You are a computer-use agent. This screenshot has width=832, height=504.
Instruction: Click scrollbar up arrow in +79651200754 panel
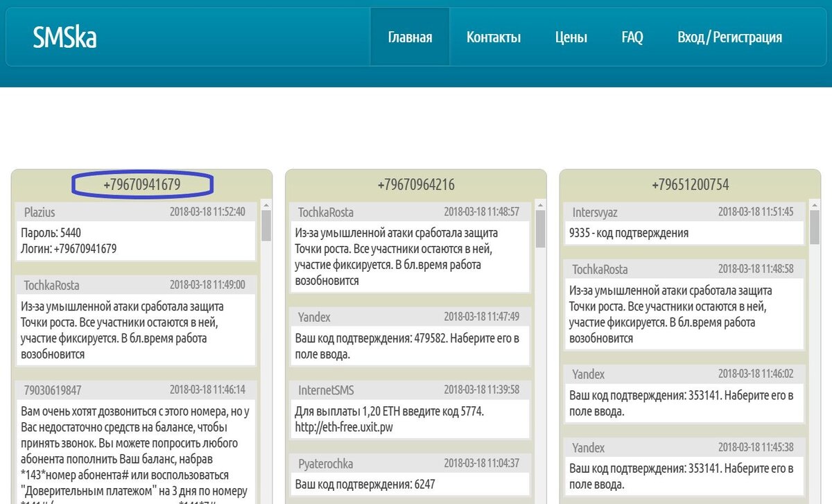[815, 205]
